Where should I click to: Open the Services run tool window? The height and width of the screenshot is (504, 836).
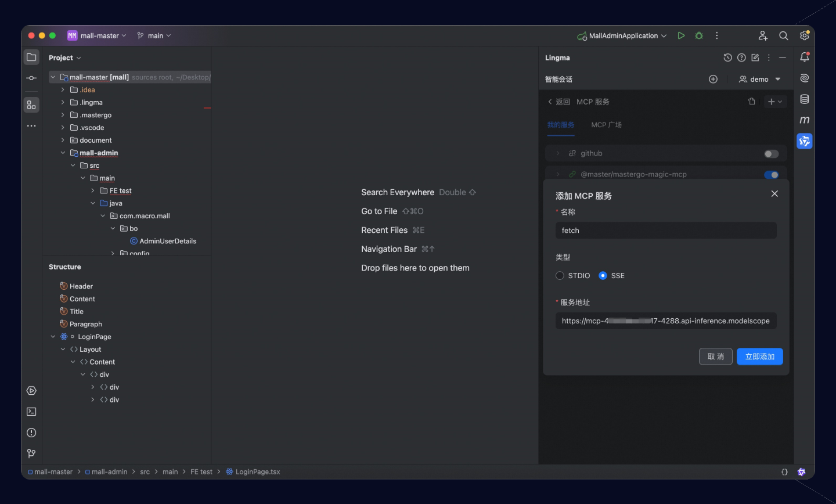coord(31,391)
